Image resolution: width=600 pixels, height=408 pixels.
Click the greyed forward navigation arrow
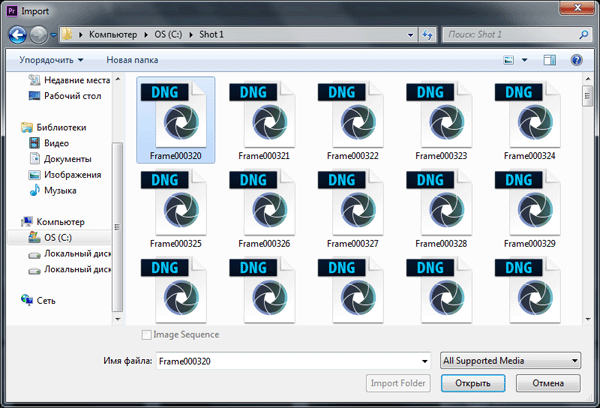[39, 35]
